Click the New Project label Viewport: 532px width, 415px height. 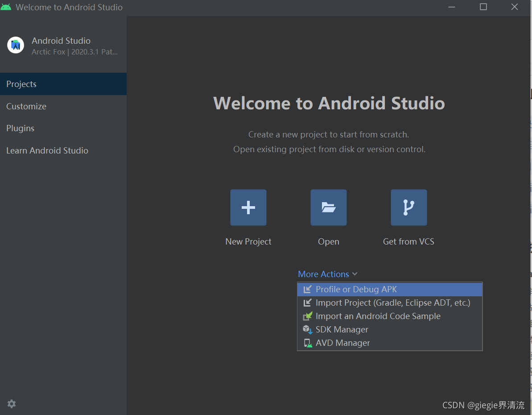(x=248, y=241)
